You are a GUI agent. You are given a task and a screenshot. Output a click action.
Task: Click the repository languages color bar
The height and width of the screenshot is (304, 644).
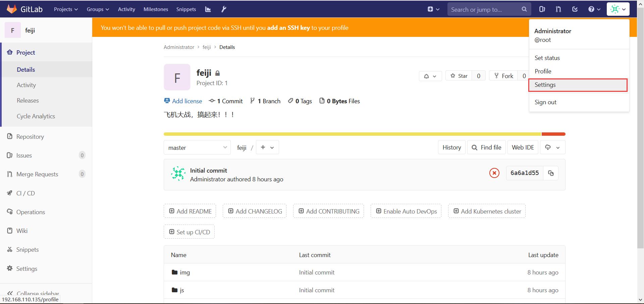click(x=365, y=134)
